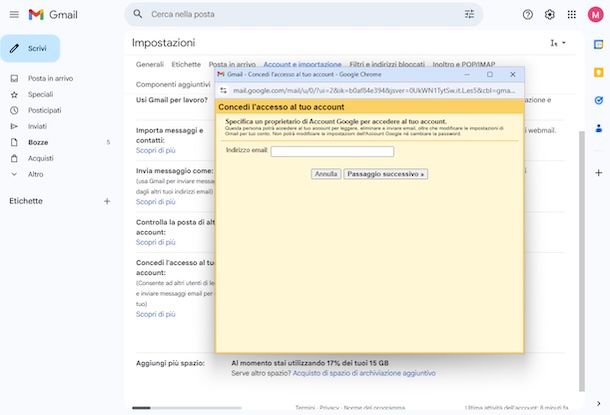The height and width of the screenshot is (415, 610).
Task: Open the Help question mark icon
Action: coord(528,15)
